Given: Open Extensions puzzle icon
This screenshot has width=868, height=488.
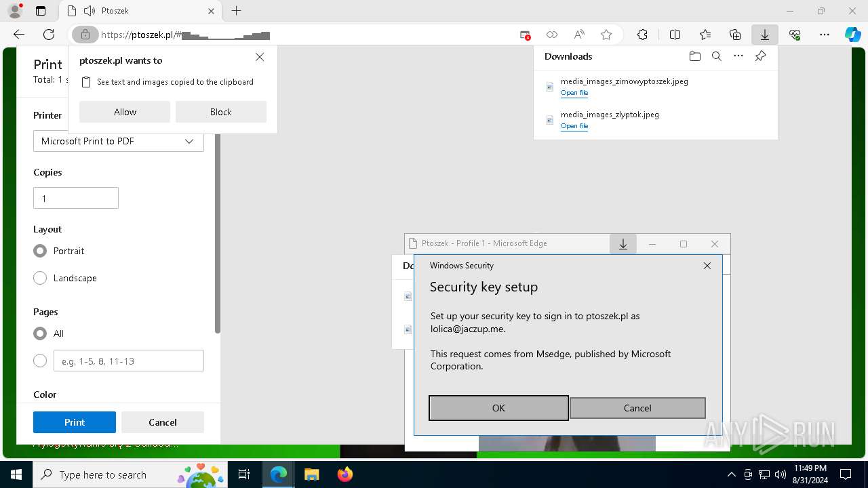Looking at the screenshot, I should tap(642, 35).
